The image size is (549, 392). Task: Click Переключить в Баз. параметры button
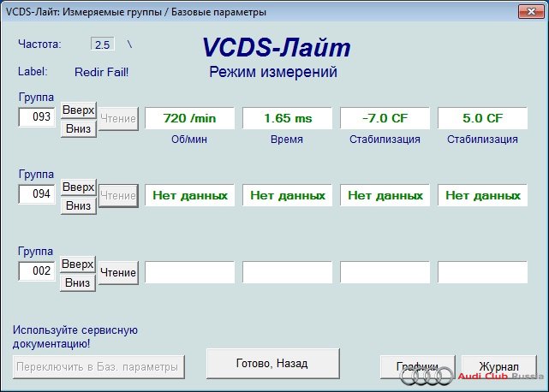98,367
